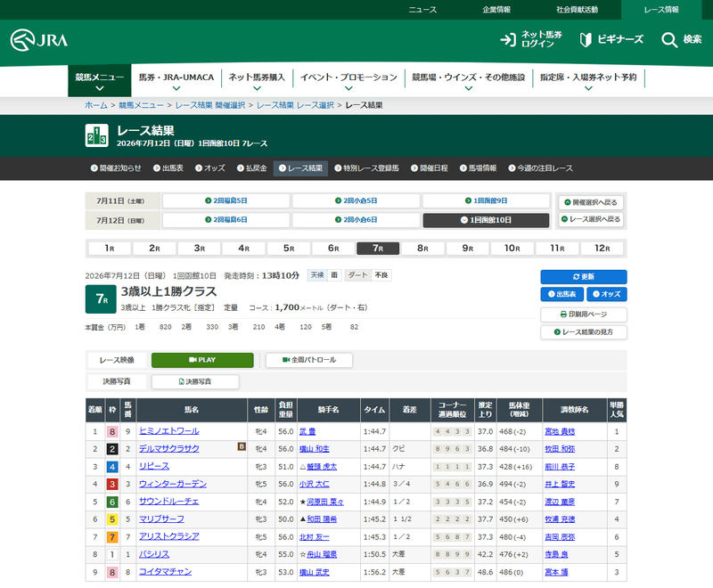This screenshot has width=713, height=588.
Task: Expand the 馬券・JRA-UMACA menu
Action: click(176, 81)
